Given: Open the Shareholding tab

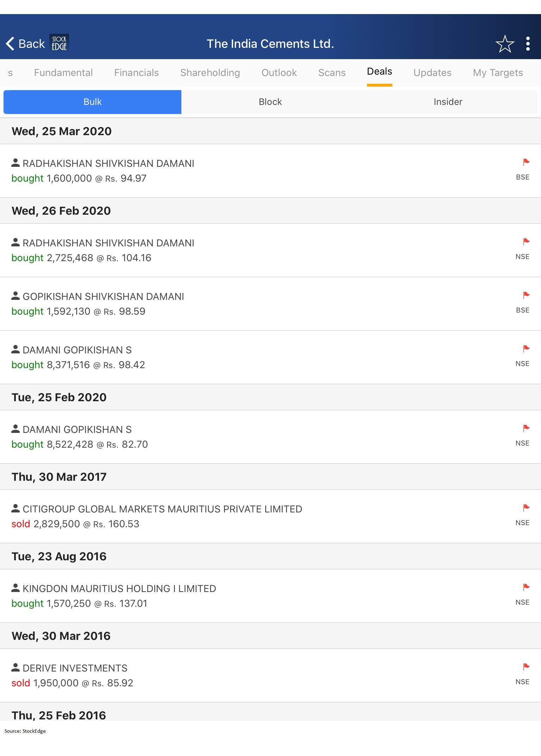Looking at the screenshot, I should (210, 73).
